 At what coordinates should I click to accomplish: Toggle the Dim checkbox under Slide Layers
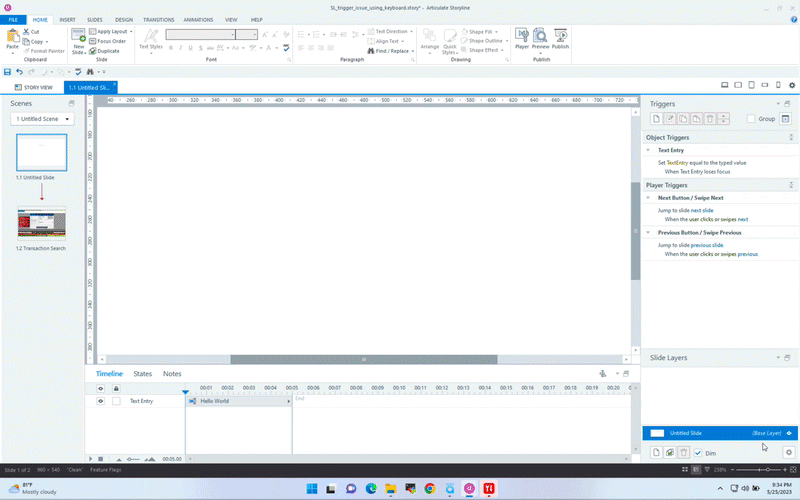pyautogui.click(x=698, y=453)
